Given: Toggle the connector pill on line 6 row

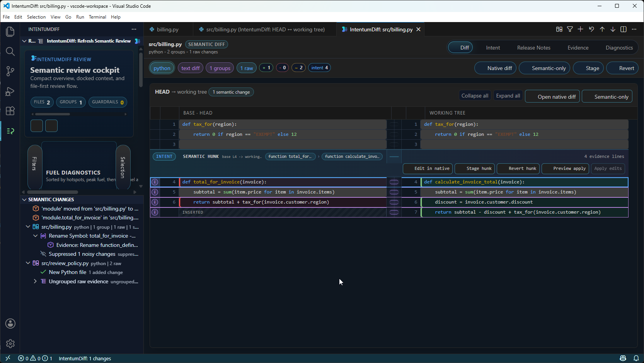Looking at the screenshot, I should 394,202.
